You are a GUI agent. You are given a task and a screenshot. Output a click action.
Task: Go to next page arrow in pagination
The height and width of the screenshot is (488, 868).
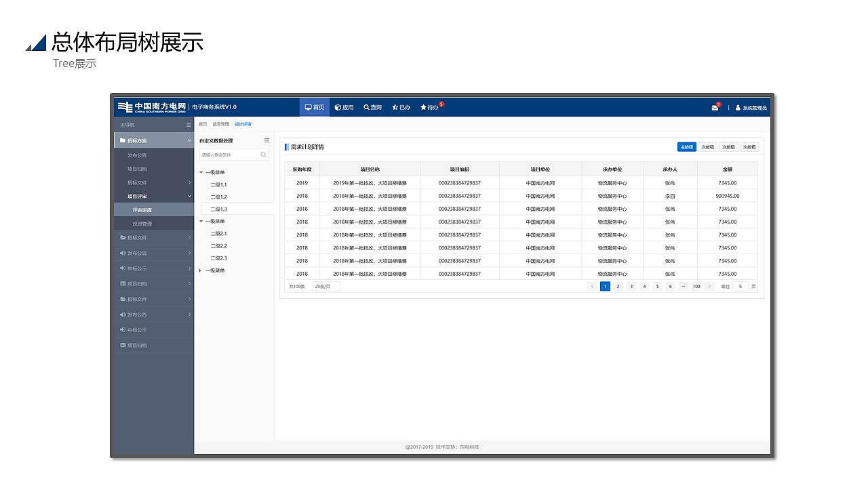[x=710, y=286]
